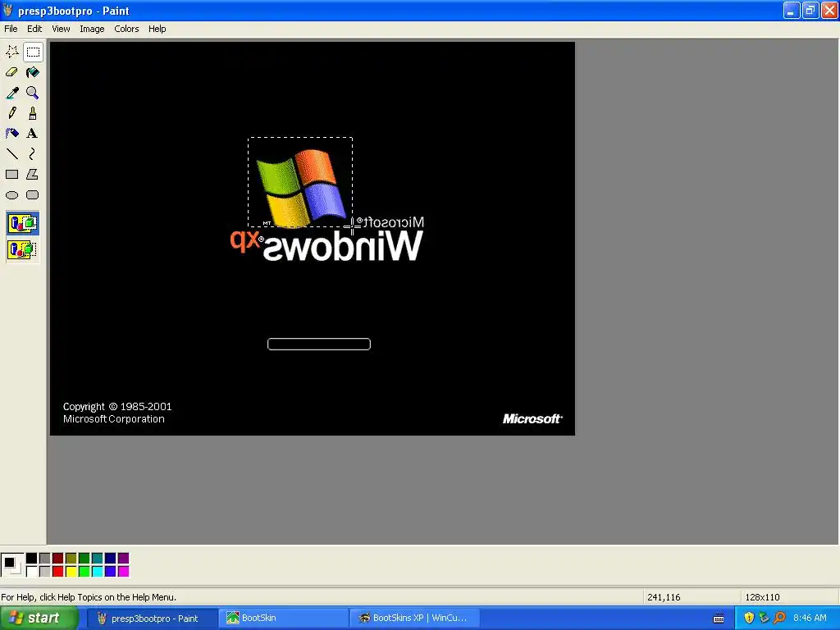Pick the Eraser tool
The height and width of the screenshot is (630, 840).
point(11,72)
